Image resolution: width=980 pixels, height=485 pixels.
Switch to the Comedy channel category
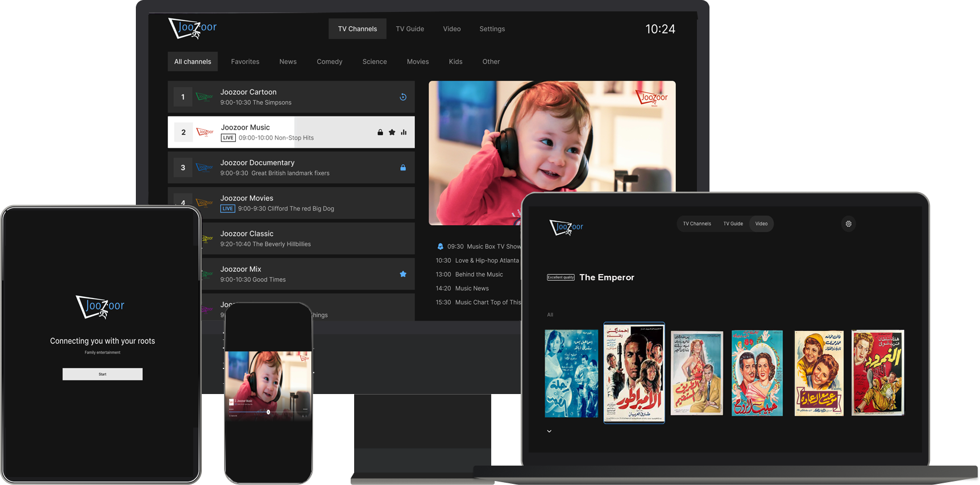pyautogui.click(x=329, y=62)
